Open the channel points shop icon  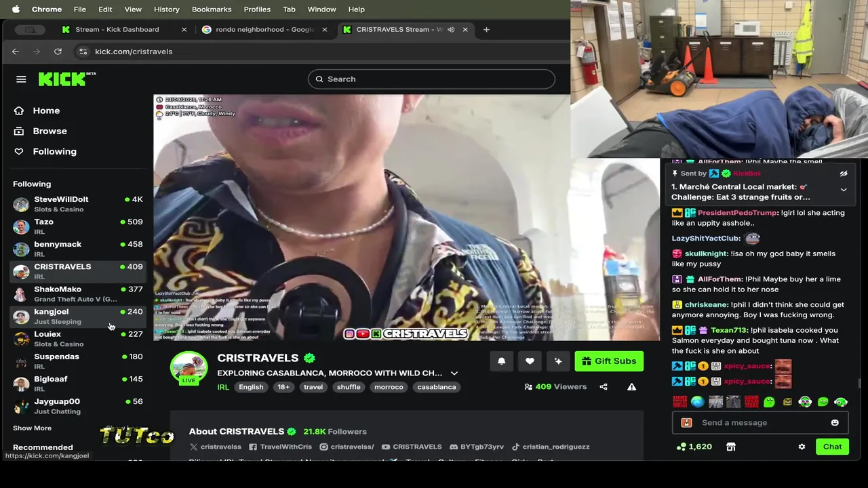click(x=730, y=447)
